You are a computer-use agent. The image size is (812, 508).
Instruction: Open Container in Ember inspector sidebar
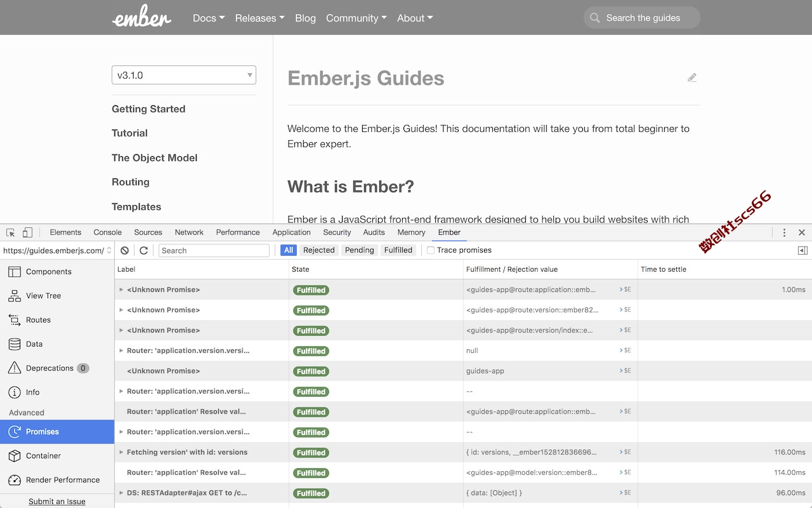[57, 456]
